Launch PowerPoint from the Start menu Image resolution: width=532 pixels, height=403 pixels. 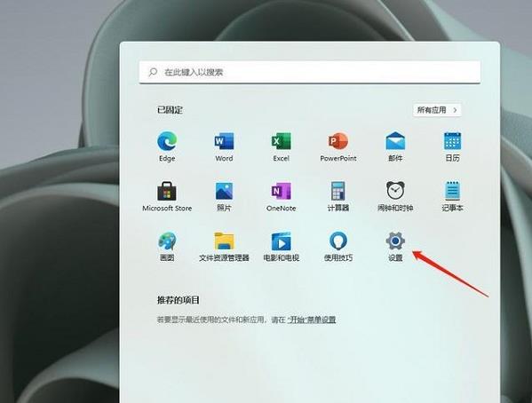coord(338,146)
